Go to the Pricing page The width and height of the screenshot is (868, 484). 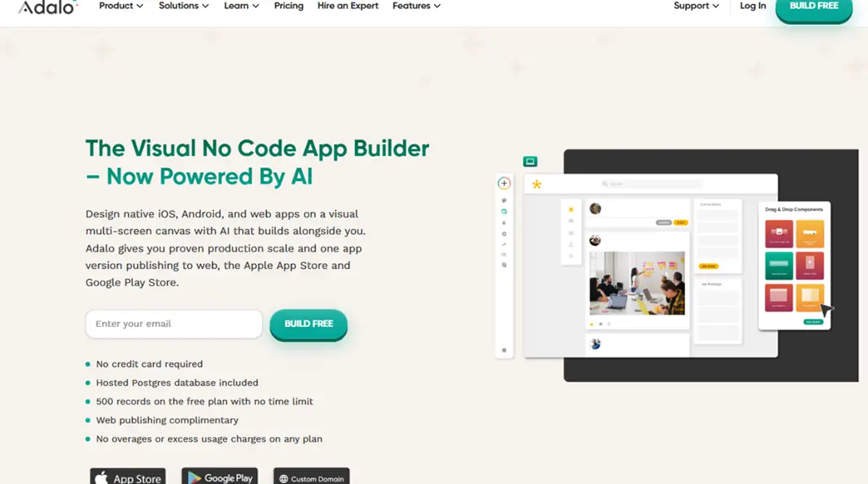click(289, 6)
